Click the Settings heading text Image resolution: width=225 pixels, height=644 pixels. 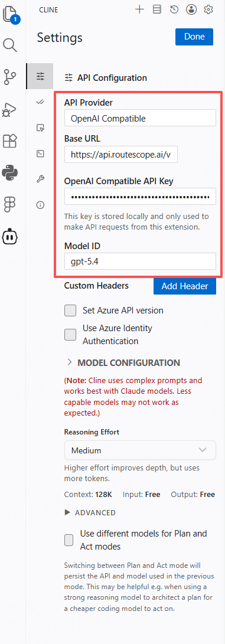[60, 38]
